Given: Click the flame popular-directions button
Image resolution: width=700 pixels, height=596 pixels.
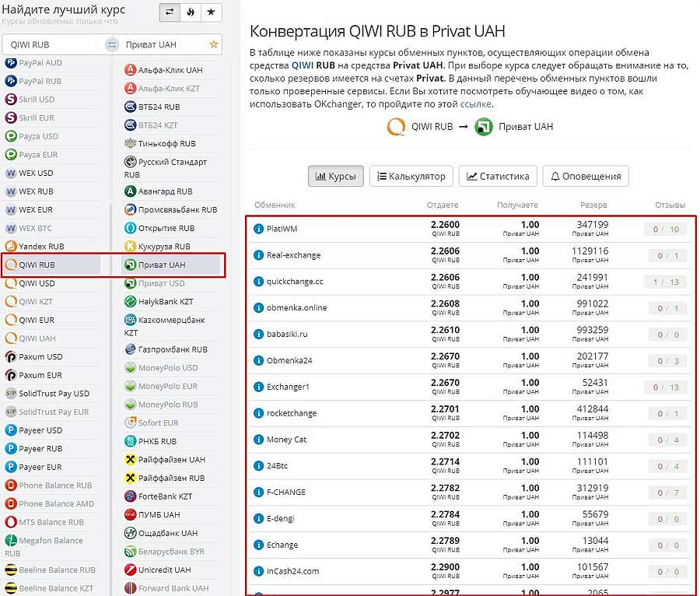Looking at the screenshot, I should click(191, 12).
